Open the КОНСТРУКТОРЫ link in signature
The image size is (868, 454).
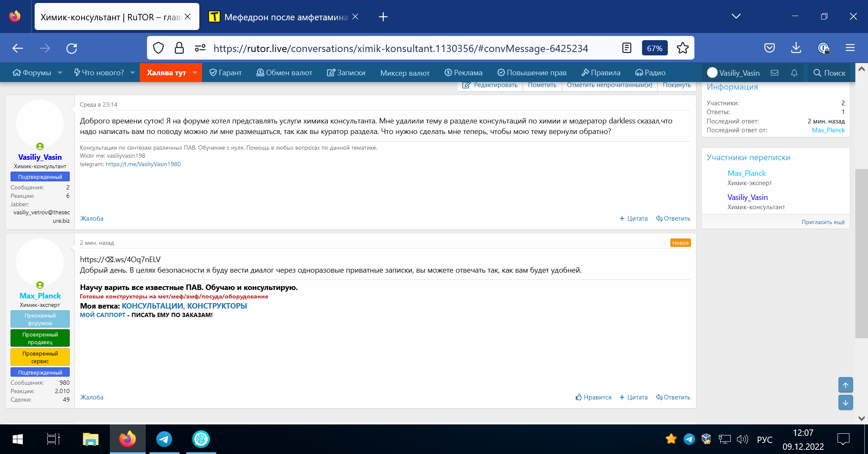point(217,306)
